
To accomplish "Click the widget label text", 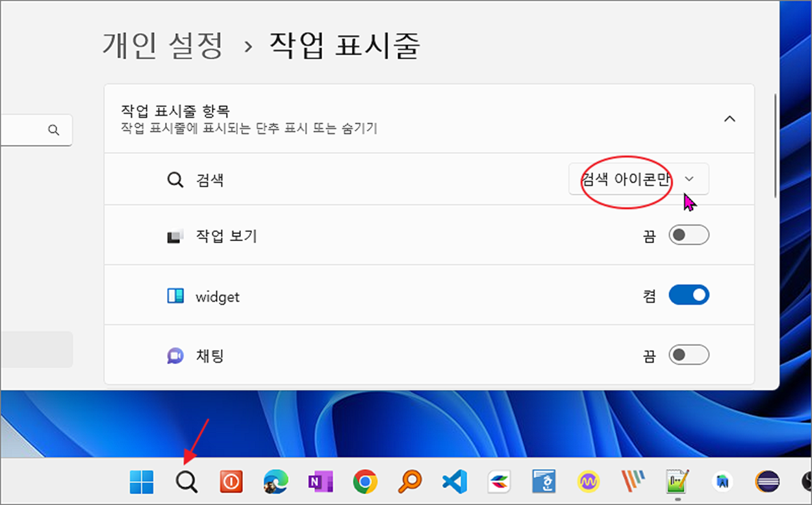I will point(218,296).
